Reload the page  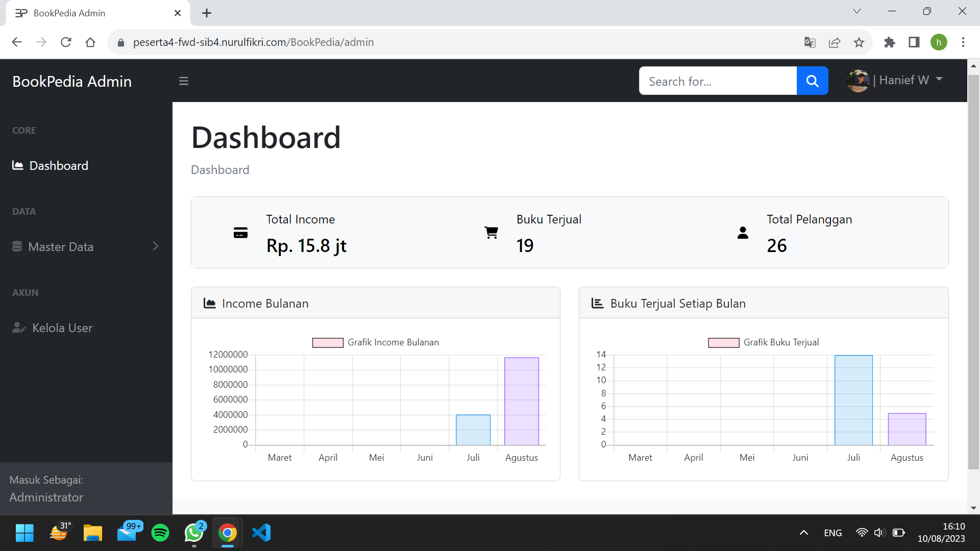(x=66, y=42)
